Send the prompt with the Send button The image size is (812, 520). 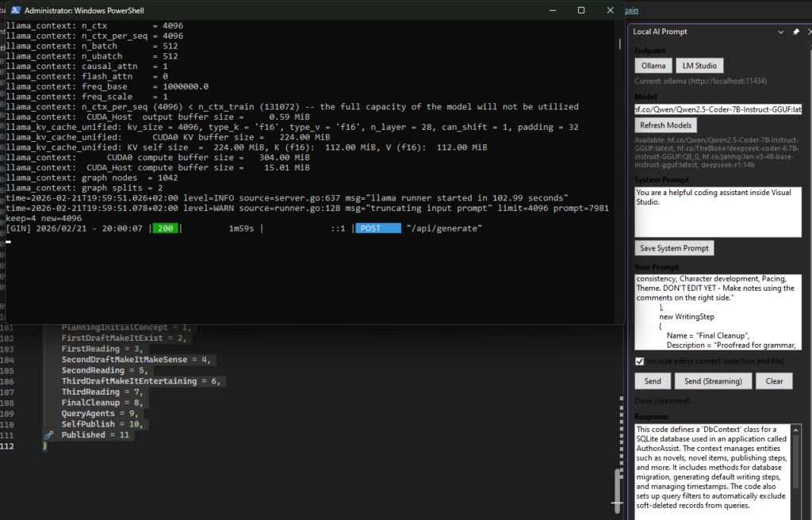[x=652, y=381]
